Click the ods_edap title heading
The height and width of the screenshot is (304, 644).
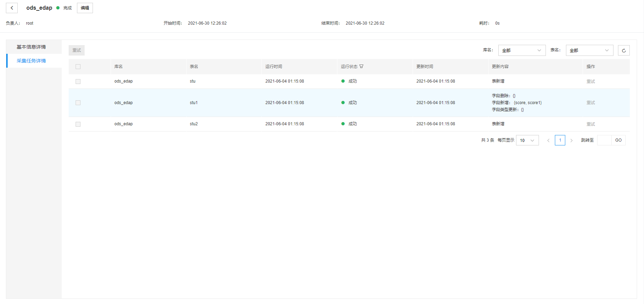point(39,8)
